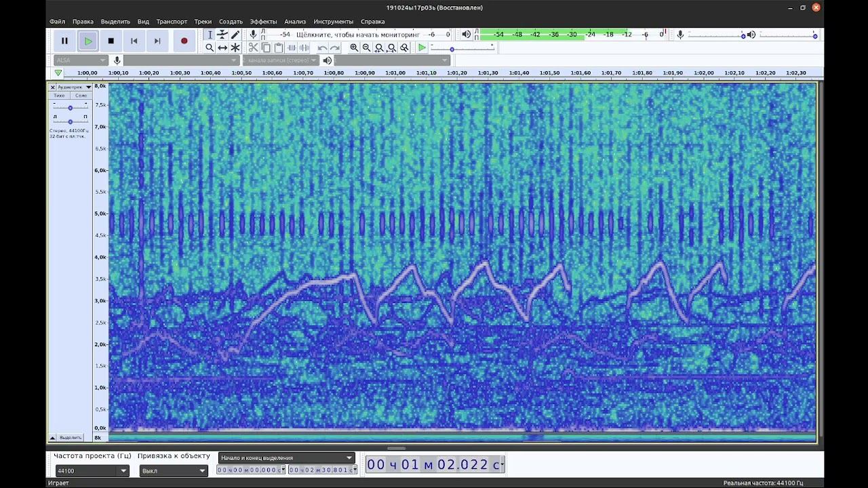Open the playback device dropdown
Image resolution: width=868 pixels, height=488 pixels.
click(392, 60)
